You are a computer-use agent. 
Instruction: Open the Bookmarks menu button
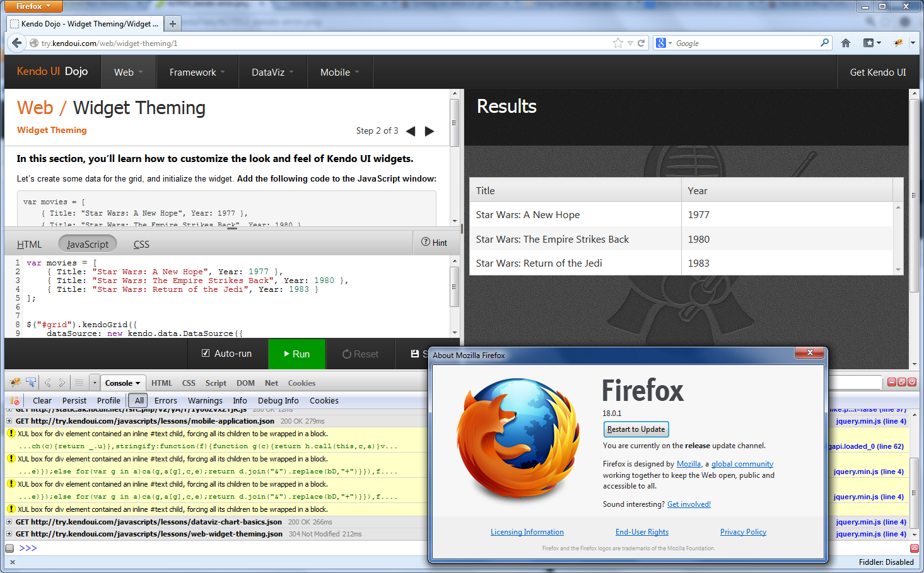pos(872,43)
